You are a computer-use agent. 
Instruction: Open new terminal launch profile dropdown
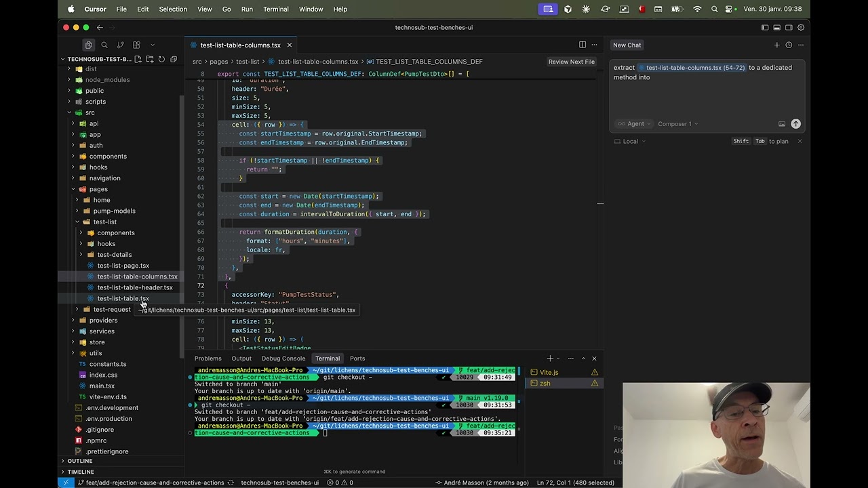tap(558, 359)
